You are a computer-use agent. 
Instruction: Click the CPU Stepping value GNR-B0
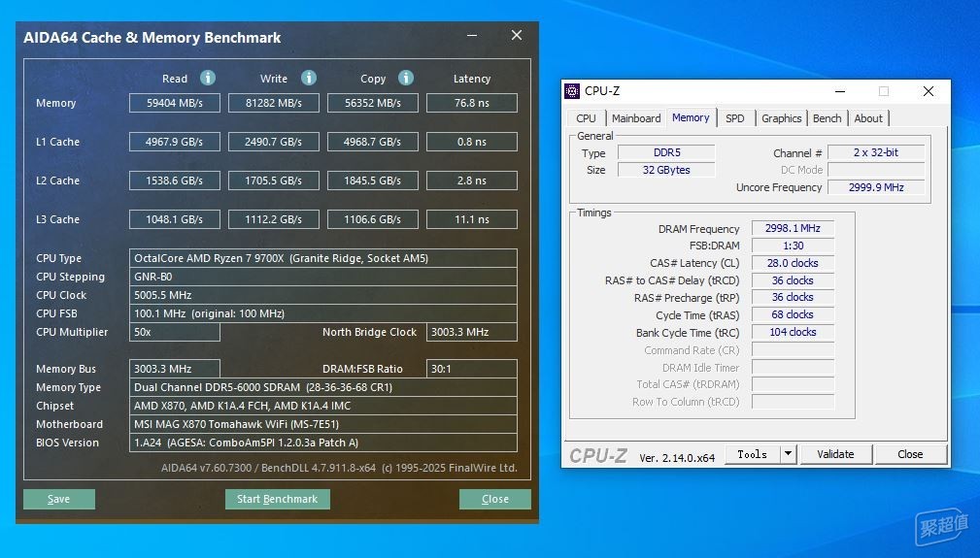(x=323, y=277)
